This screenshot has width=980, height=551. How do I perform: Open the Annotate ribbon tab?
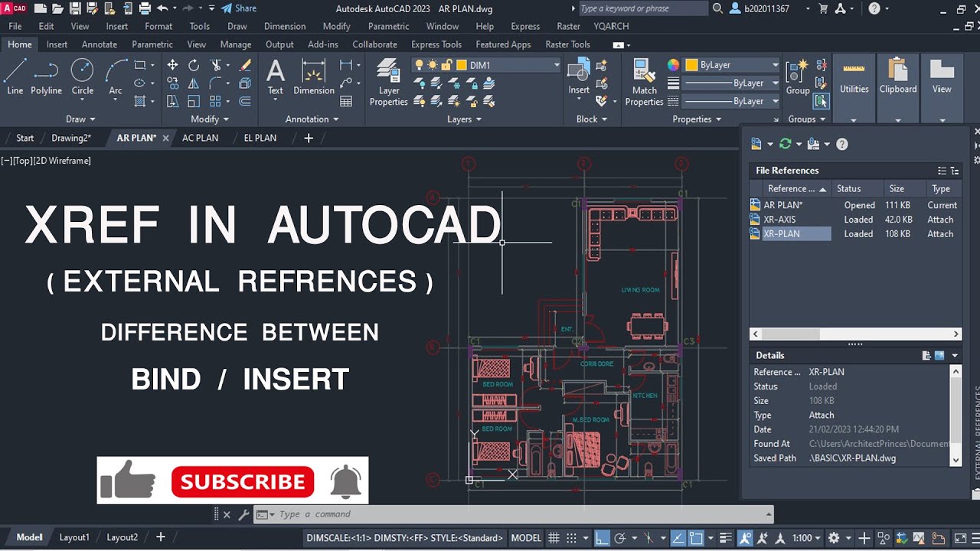[100, 44]
